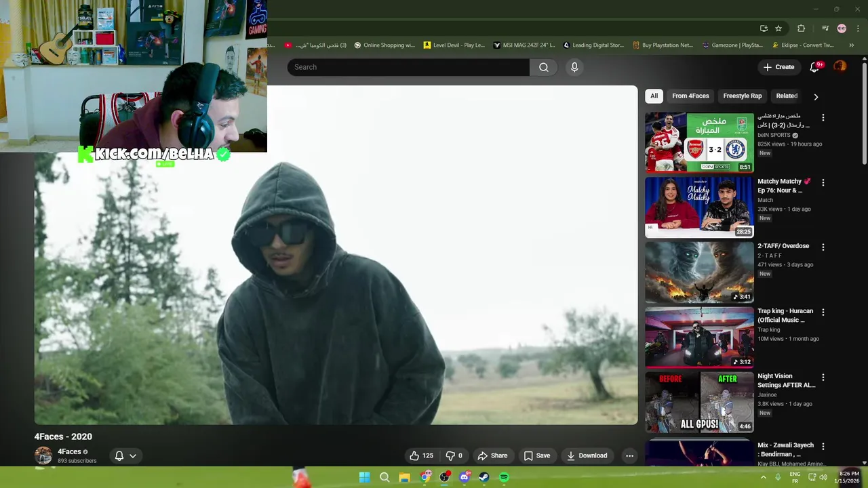Select the All filter chip
The height and width of the screenshot is (488, 868).
(654, 96)
